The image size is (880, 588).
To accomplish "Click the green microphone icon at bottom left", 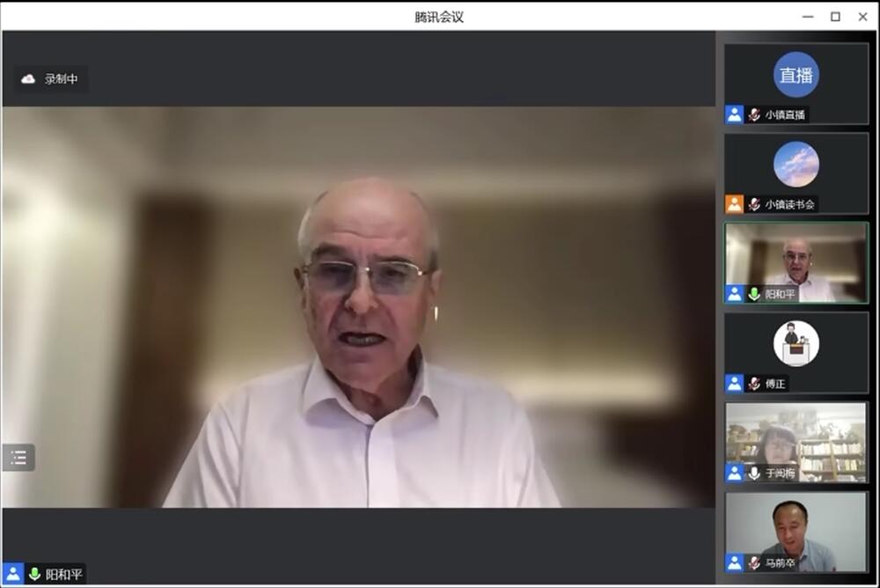I will (x=35, y=574).
